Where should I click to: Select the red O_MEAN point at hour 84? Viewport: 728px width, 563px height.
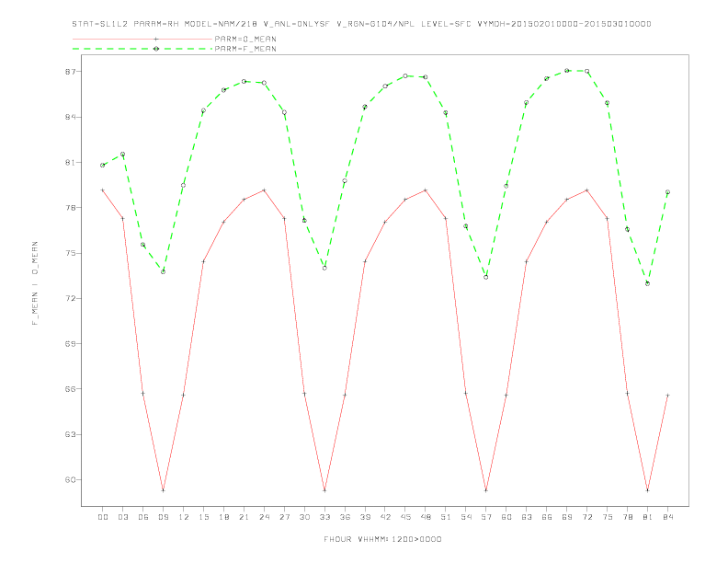click(667, 396)
